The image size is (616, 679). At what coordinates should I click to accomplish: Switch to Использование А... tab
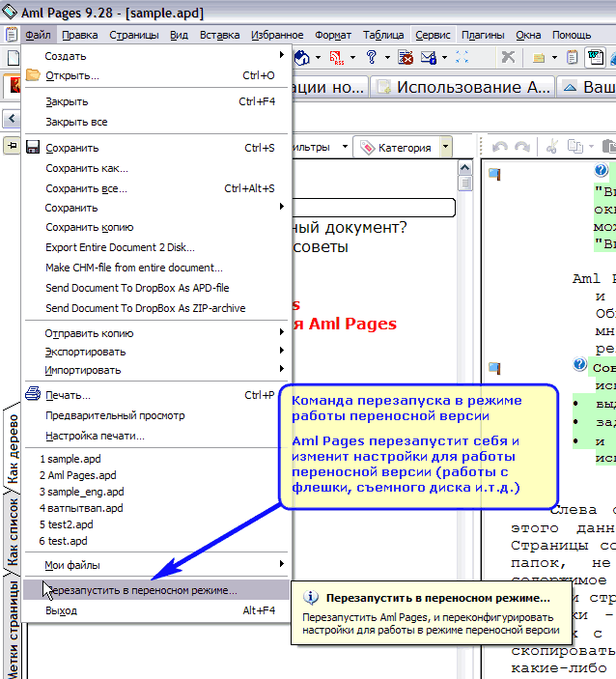462,87
